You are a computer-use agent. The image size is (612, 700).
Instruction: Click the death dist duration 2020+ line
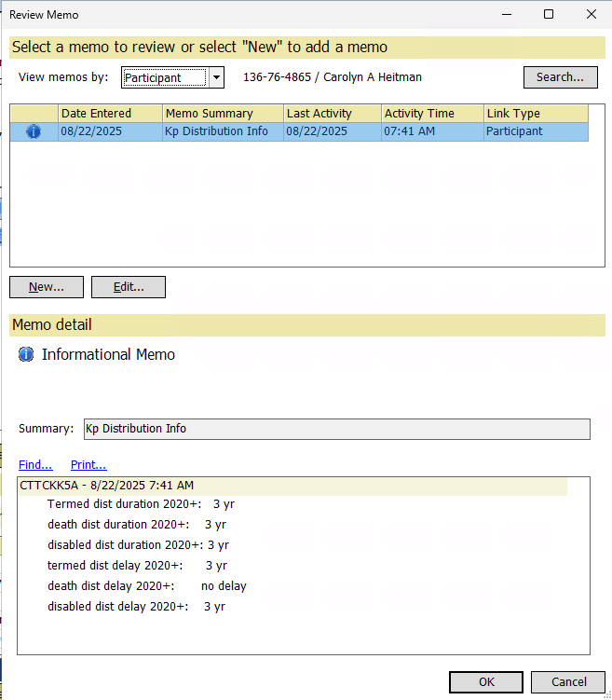tap(137, 525)
